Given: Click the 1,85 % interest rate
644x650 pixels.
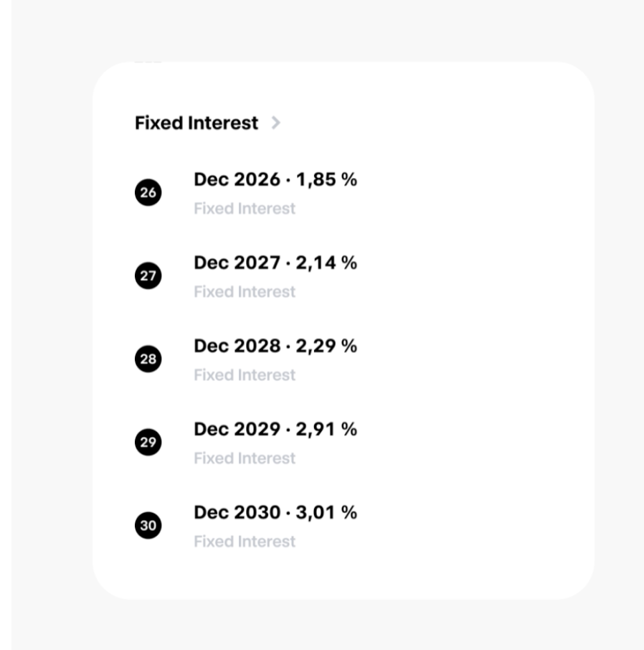Looking at the screenshot, I should coord(326,179).
